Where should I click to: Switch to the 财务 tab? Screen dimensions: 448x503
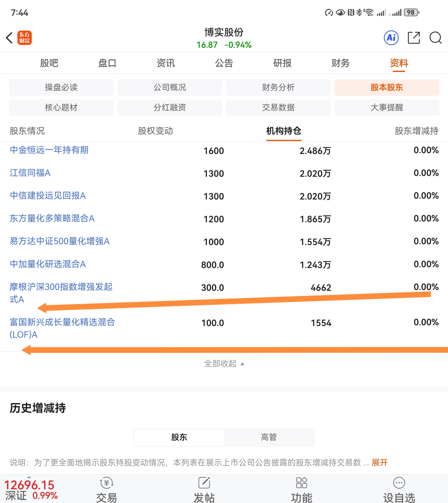point(341,63)
